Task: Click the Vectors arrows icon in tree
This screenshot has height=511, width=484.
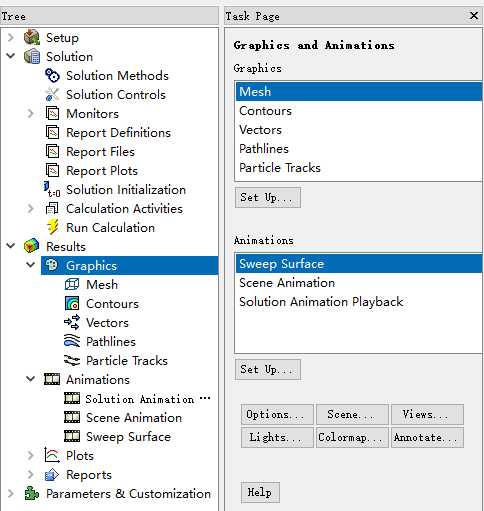Action: point(72,322)
